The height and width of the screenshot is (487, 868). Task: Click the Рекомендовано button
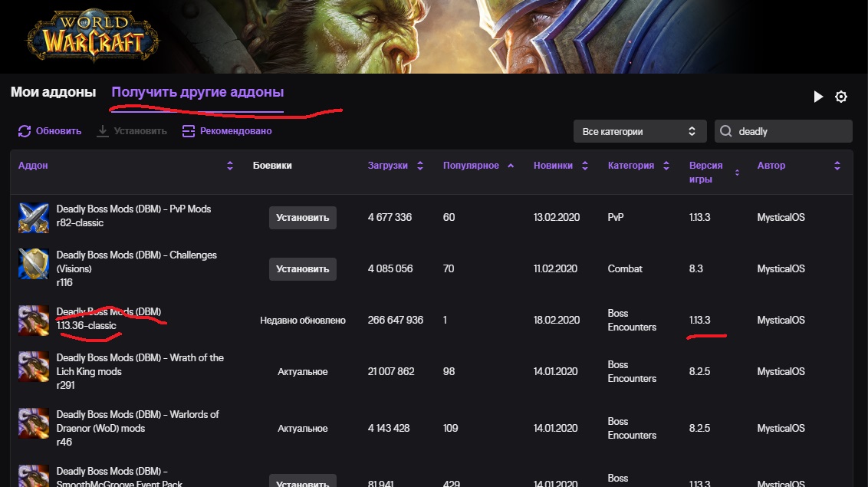click(227, 131)
